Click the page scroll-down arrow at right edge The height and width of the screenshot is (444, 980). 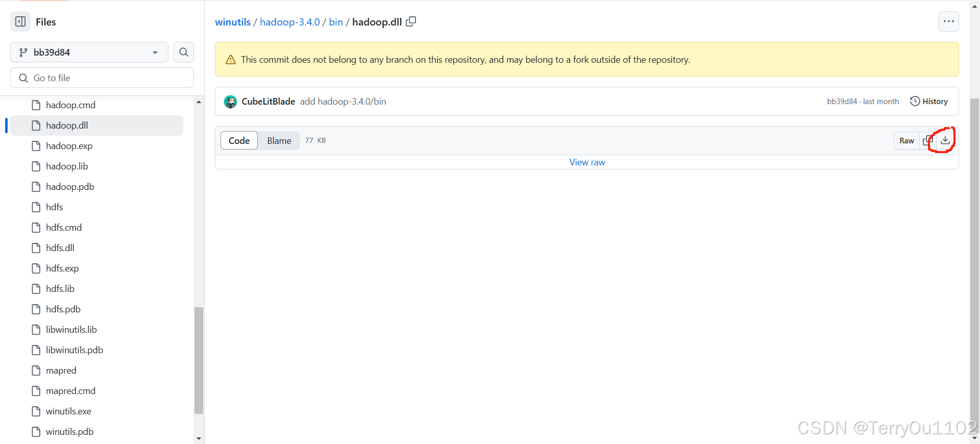974,438
